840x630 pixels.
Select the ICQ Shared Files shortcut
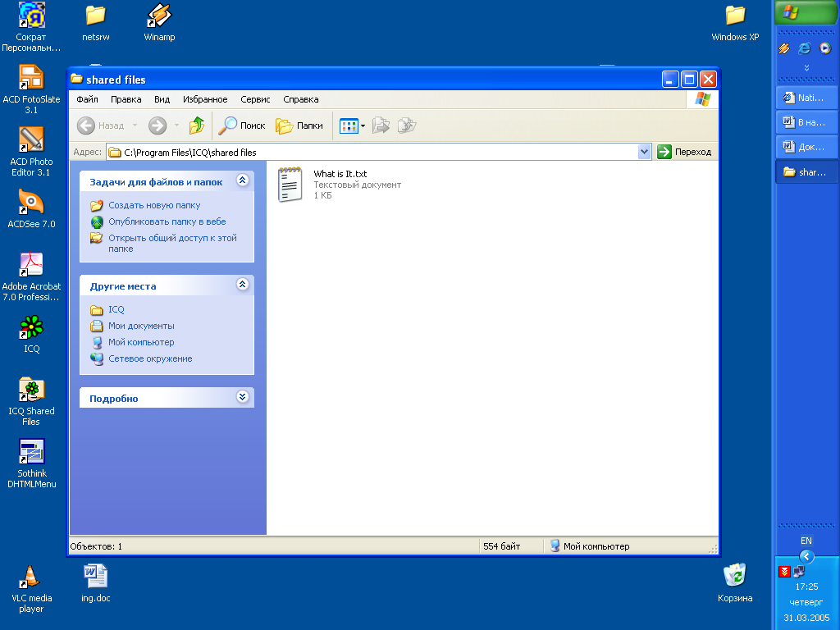coord(31,401)
